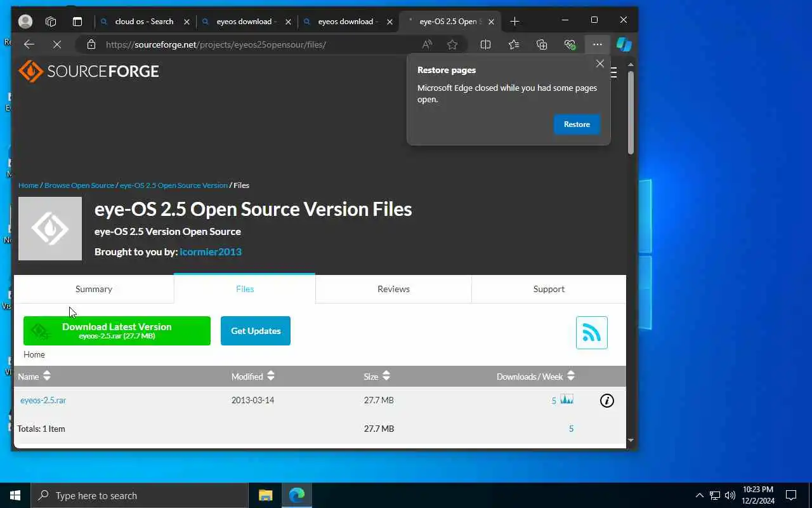The width and height of the screenshot is (812, 508).
Task: Click the Edge taskbar icon
Action: [x=296, y=495]
